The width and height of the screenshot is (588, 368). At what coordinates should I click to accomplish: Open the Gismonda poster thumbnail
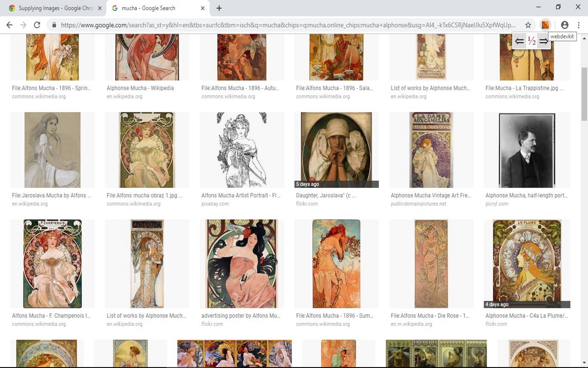coord(147,264)
